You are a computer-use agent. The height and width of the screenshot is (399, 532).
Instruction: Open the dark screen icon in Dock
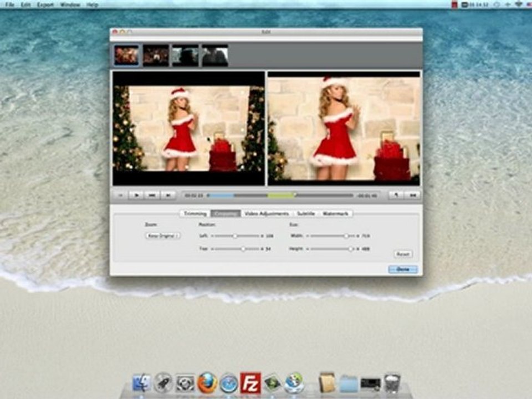point(370,383)
